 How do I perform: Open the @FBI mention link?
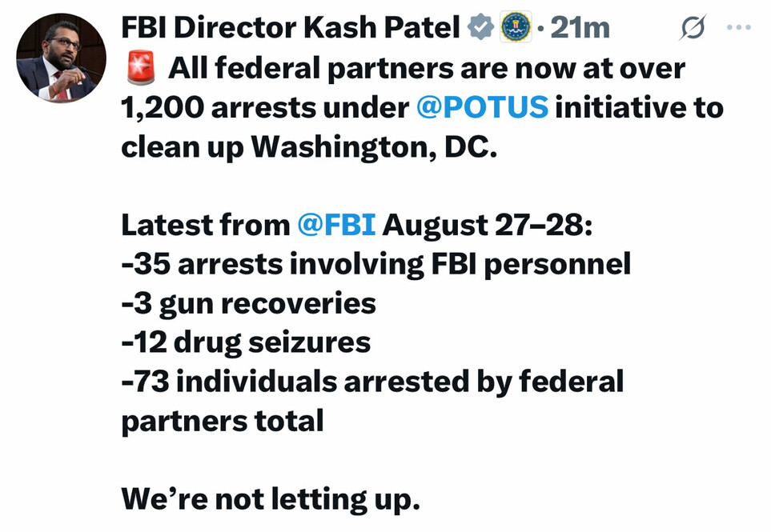point(335,226)
